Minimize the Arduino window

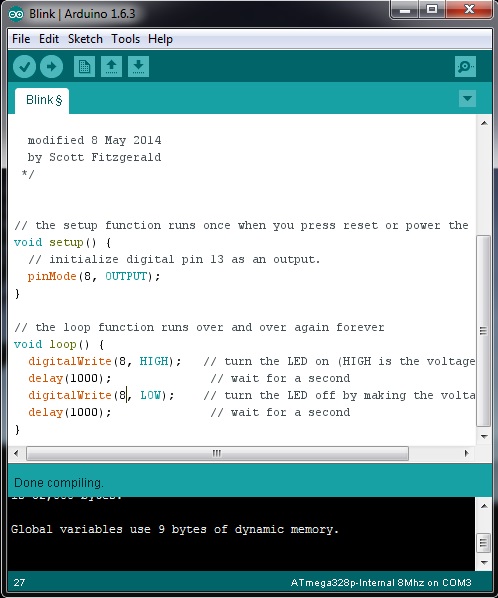(x=405, y=10)
